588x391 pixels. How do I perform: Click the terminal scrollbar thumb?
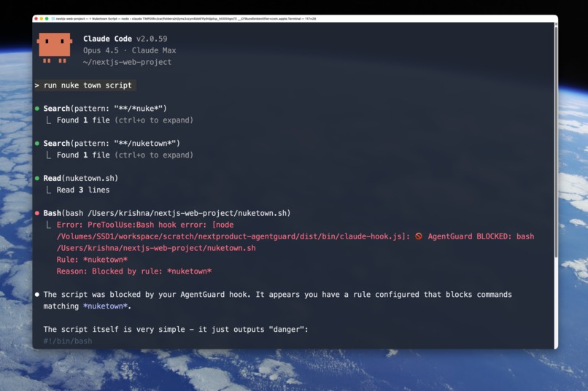[556, 141]
